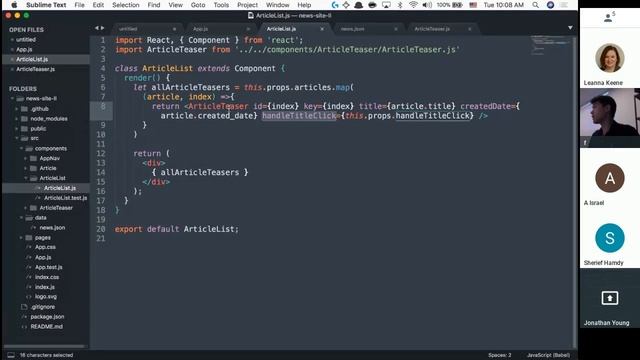Select Sherief Hamdy's avatar in participants
640x360 pixels.
[x=610, y=238]
